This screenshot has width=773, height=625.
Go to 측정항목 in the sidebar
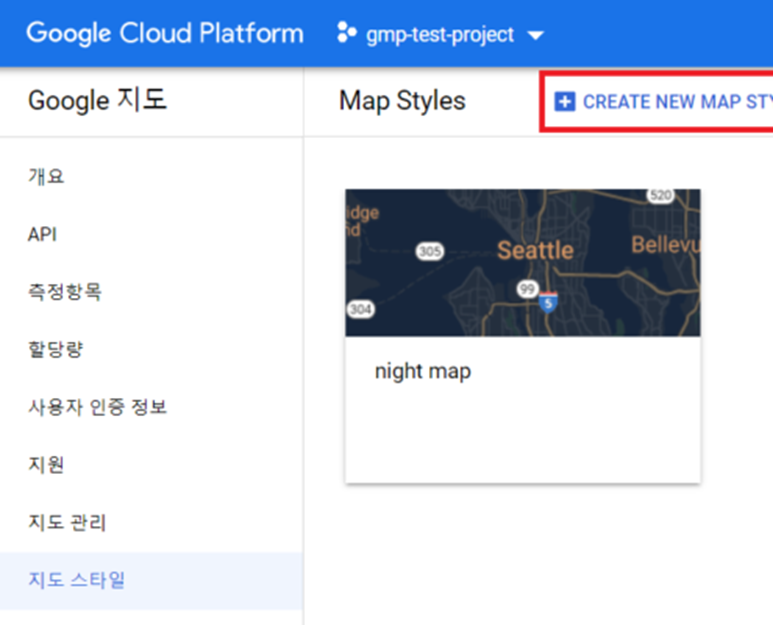click(64, 292)
